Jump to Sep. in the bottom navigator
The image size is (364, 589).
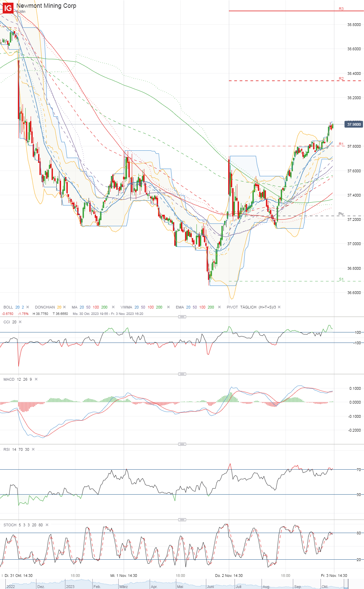point(298,587)
